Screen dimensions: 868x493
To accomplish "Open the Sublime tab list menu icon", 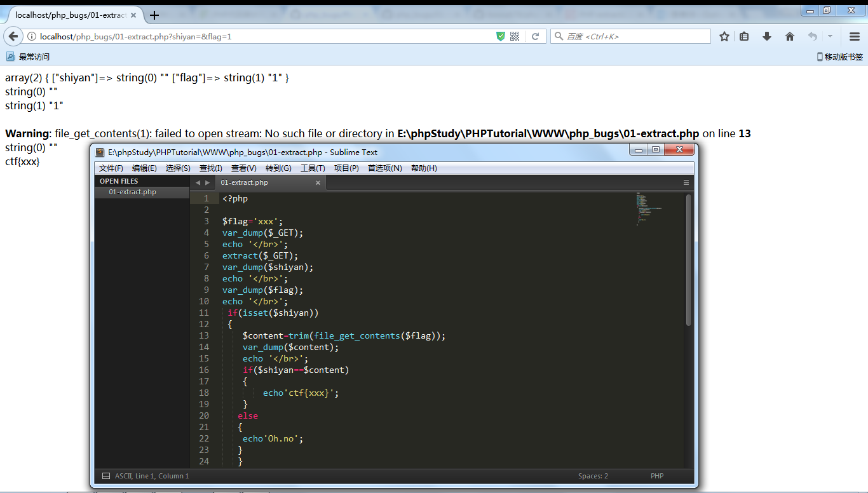I will click(686, 182).
